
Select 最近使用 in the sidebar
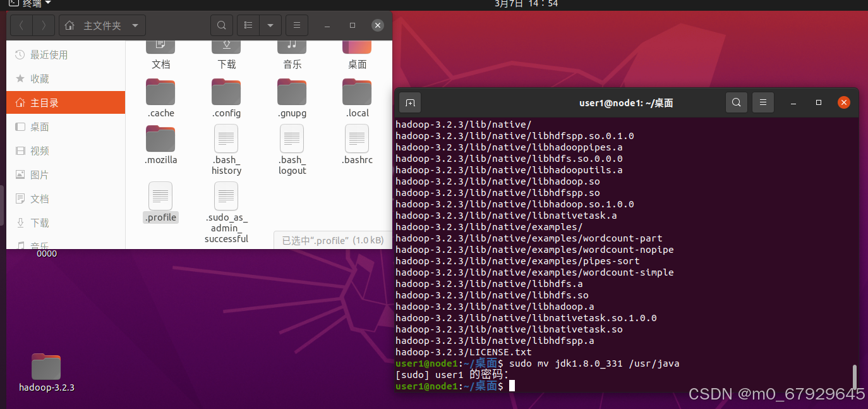coord(66,55)
